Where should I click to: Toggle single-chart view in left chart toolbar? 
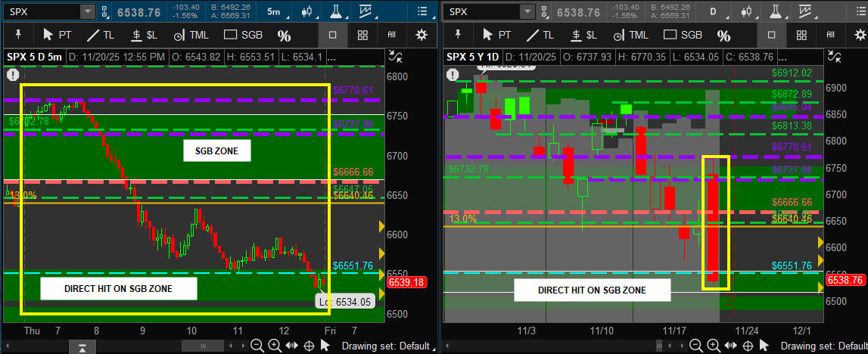point(332,36)
